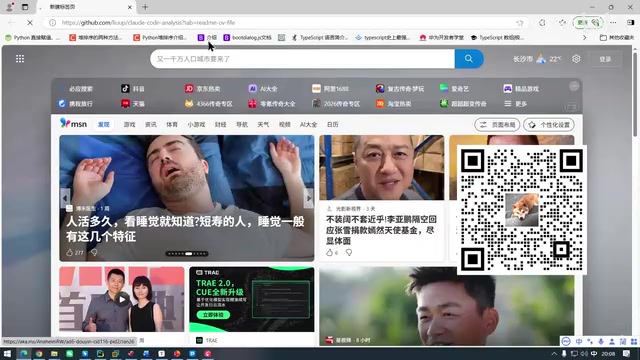Open a new browser tab
The height and width of the screenshot is (360, 640).
coord(145,7)
